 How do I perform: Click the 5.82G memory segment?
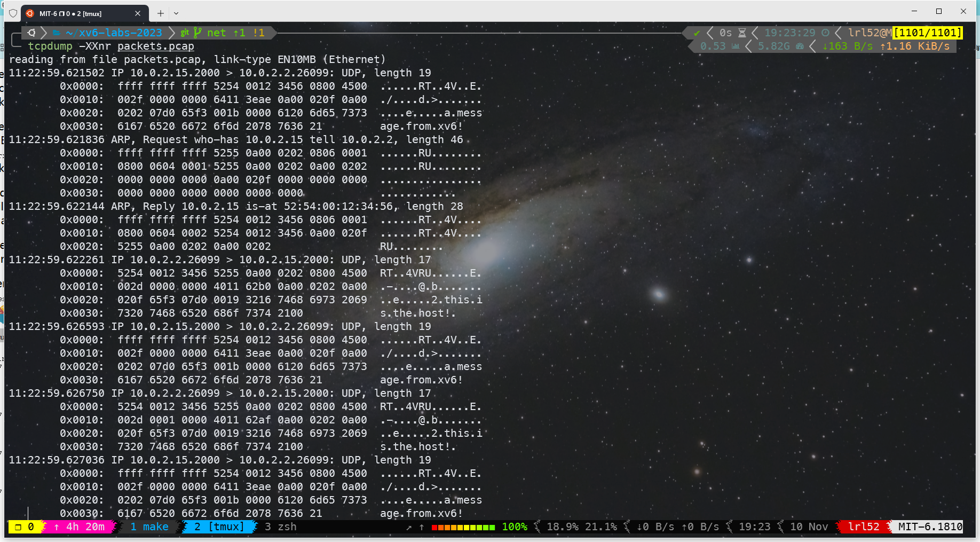point(780,46)
